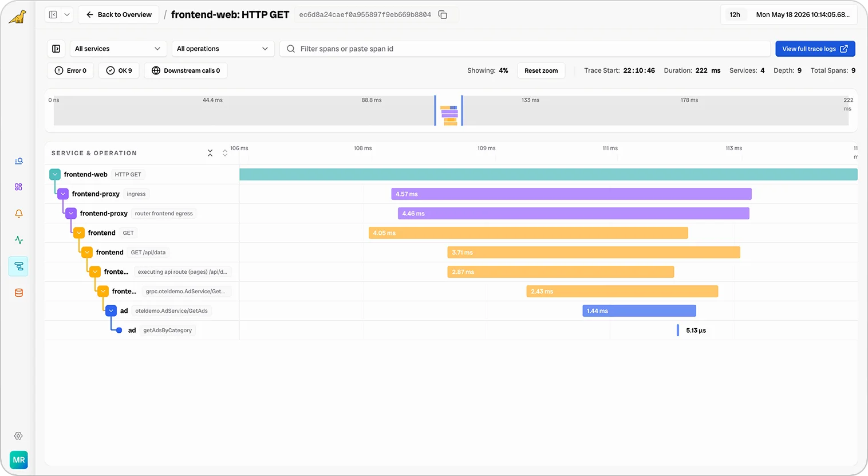This screenshot has width=868, height=476.
Task: Filter by OK 9 spans
Action: pyautogui.click(x=119, y=70)
